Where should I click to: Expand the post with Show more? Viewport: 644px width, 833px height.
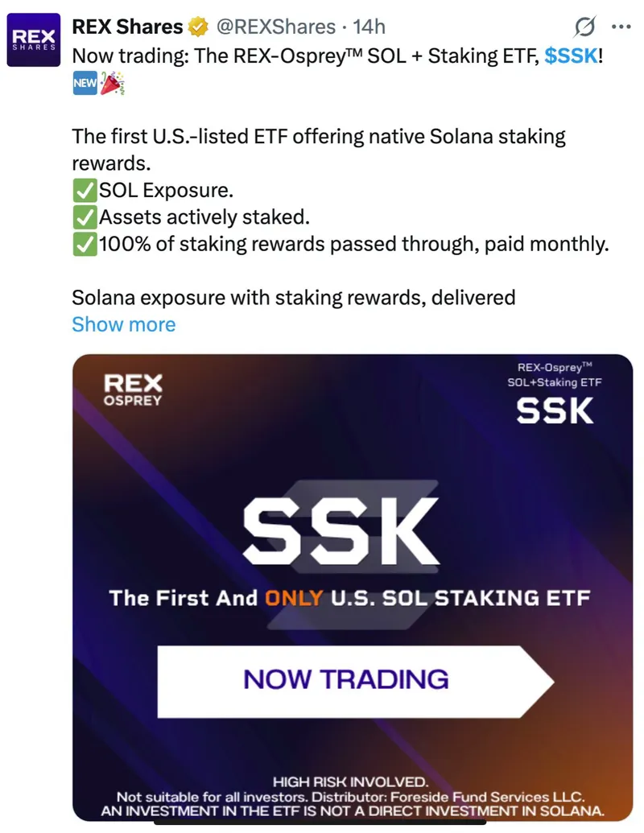point(124,324)
